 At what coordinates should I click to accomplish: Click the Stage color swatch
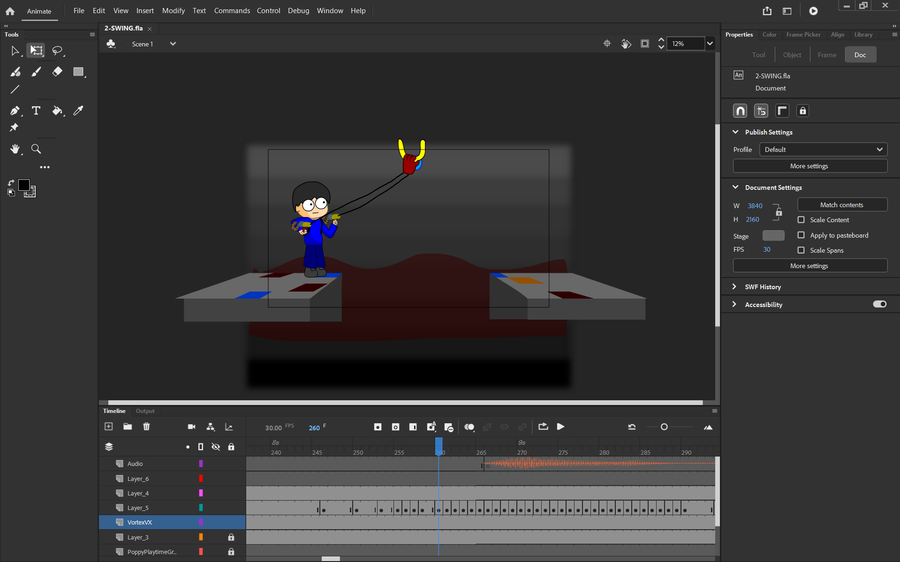pyautogui.click(x=773, y=235)
